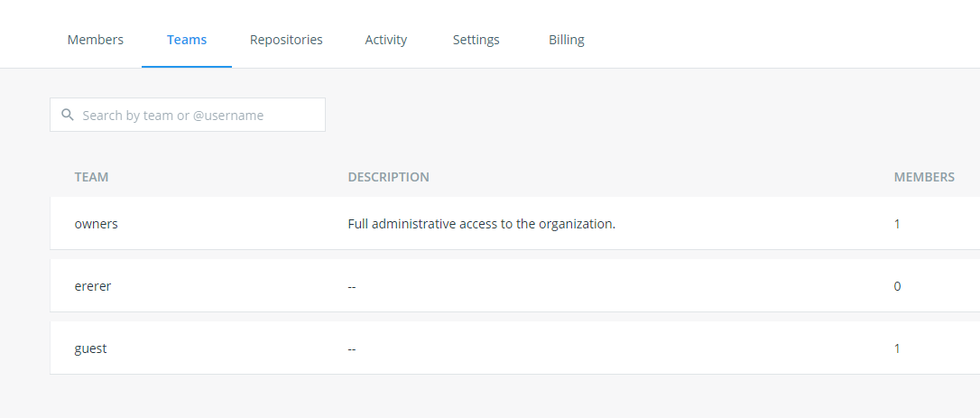The width and height of the screenshot is (980, 418).
Task: Click the MEMBERS column header
Action: [x=924, y=177]
